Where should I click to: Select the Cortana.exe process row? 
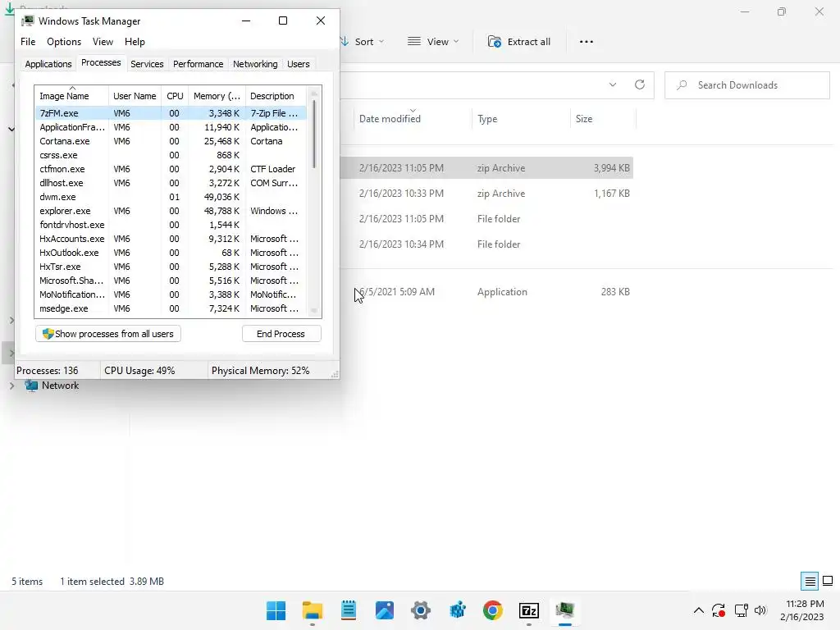(171, 141)
